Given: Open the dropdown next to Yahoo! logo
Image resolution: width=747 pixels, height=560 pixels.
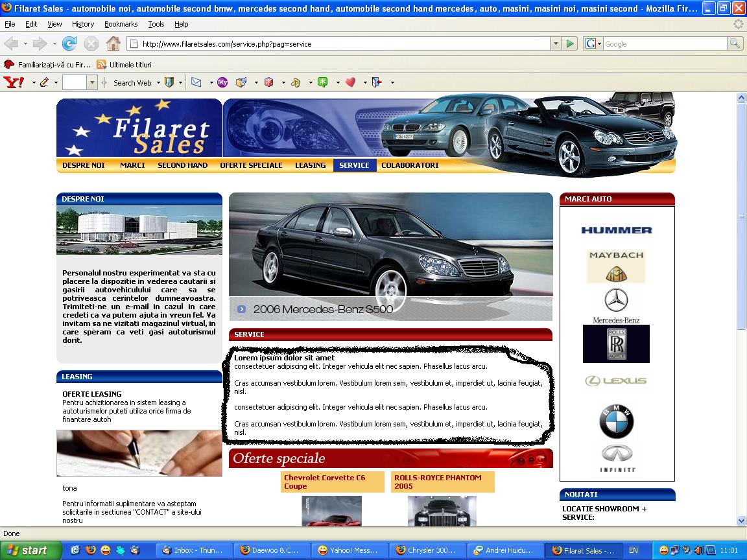Looking at the screenshot, I should (x=33, y=82).
